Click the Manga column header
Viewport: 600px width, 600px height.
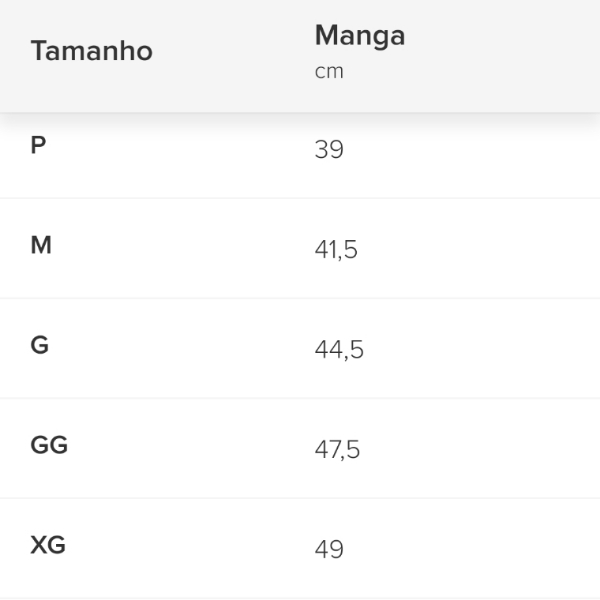tap(359, 36)
